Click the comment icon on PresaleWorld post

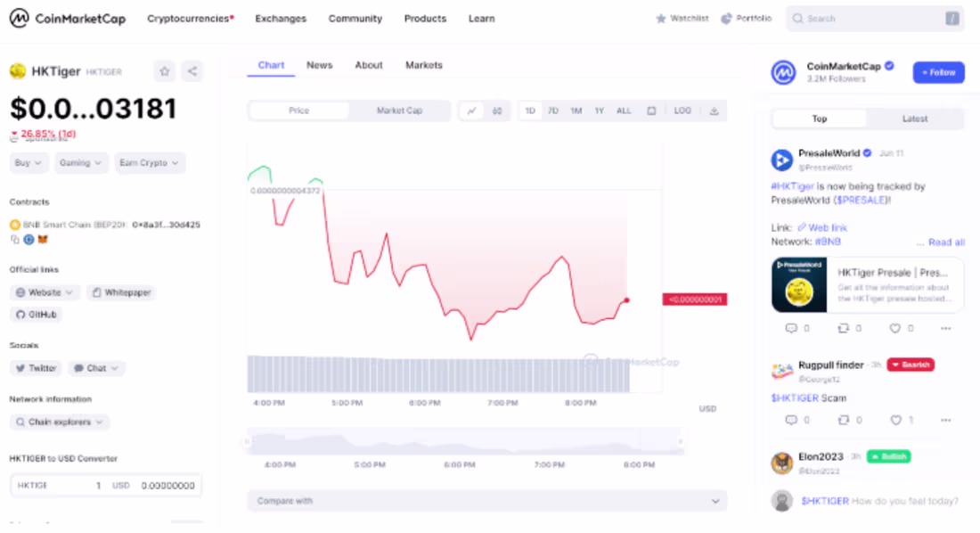pyautogui.click(x=791, y=328)
